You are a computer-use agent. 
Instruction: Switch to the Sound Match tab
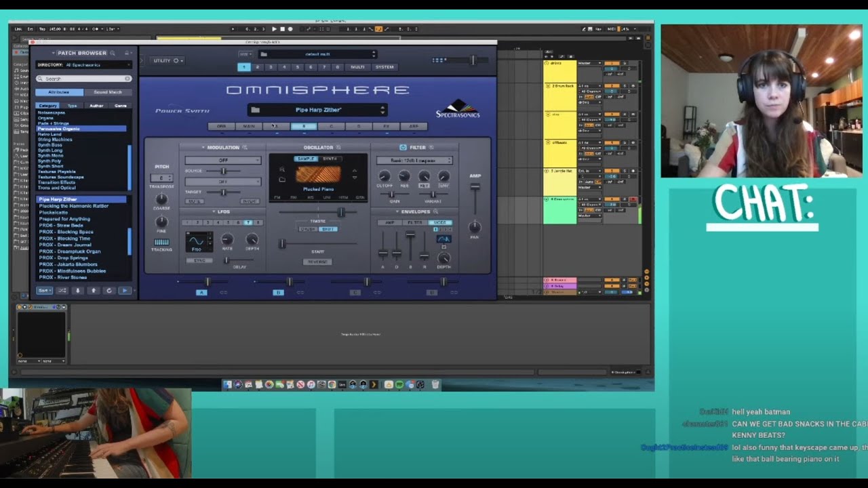(107, 92)
